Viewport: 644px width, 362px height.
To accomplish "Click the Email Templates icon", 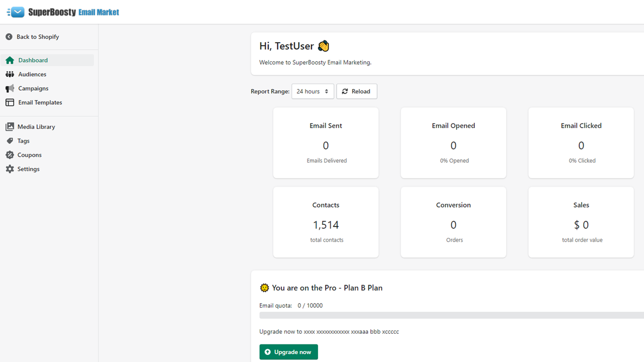I will pyautogui.click(x=9, y=102).
